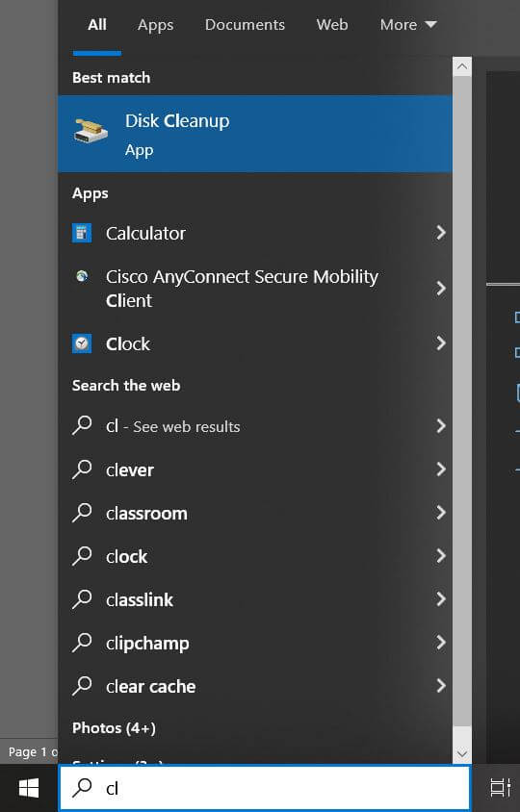This screenshot has width=520, height=812.
Task: Expand the 'clear cache' suggestion chevron
Action: (441, 686)
